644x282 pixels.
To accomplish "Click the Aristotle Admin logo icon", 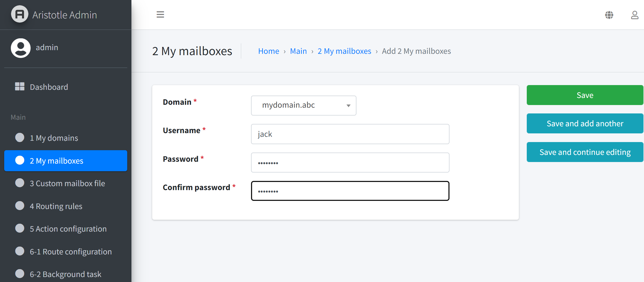I will tap(20, 14).
